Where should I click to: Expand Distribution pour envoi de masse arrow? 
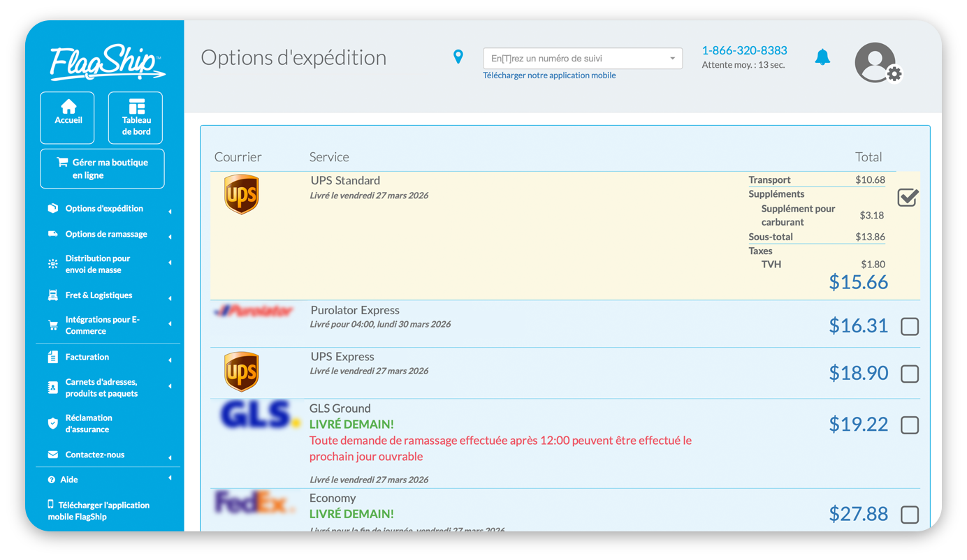tap(170, 263)
